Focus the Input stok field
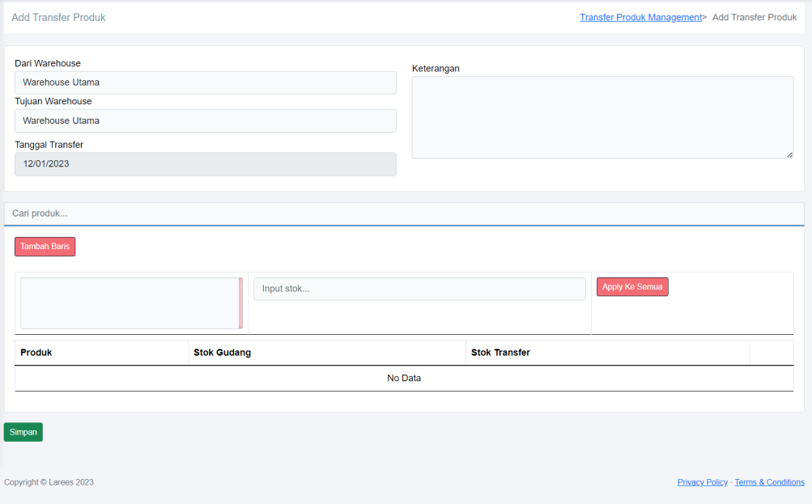The width and height of the screenshot is (812, 504). coord(419,289)
